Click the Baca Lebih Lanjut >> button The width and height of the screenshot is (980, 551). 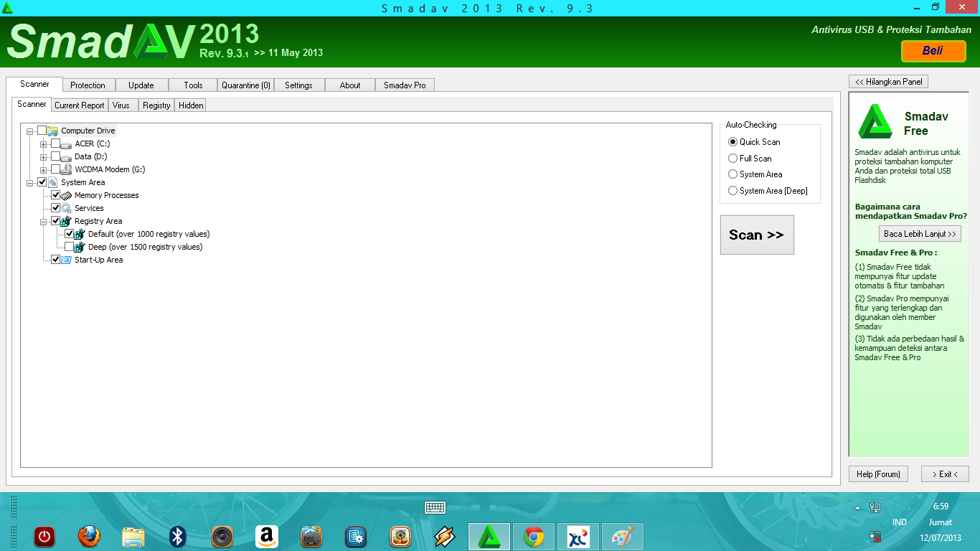(x=920, y=234)
